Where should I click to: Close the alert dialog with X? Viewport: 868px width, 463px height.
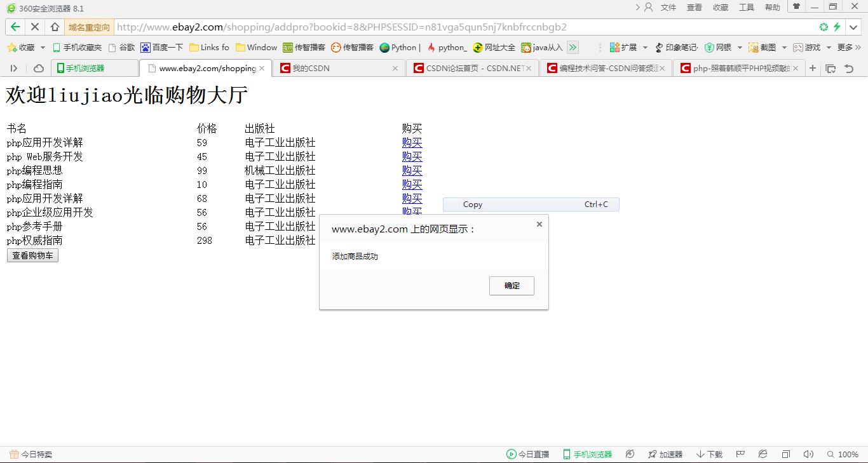click(539, 224)
